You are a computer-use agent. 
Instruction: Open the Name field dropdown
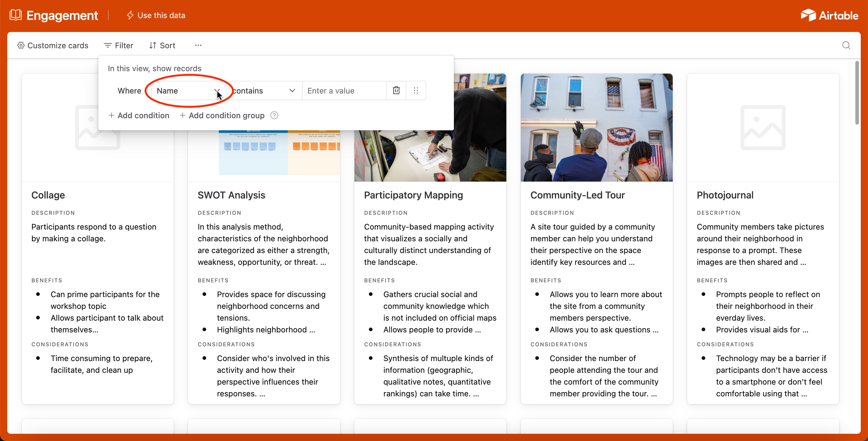click(187, 91)
